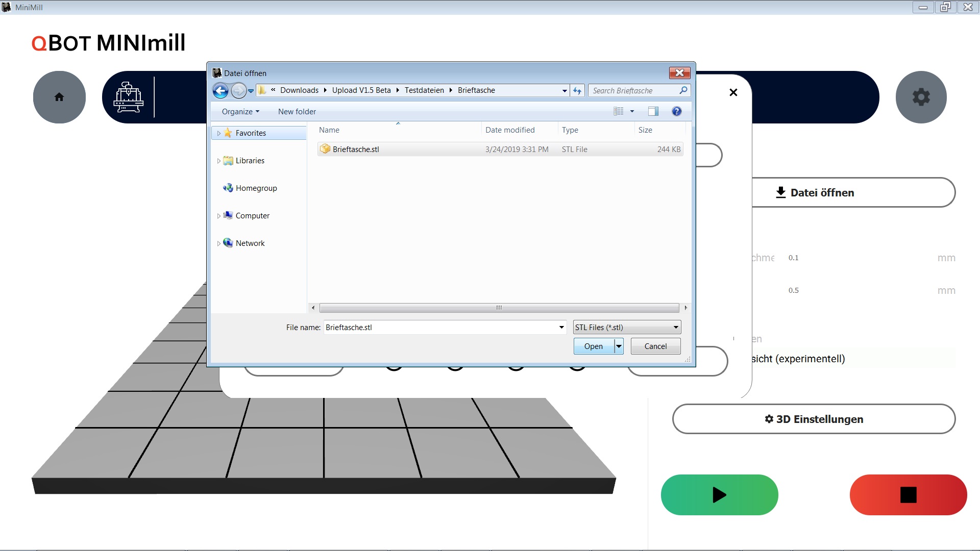Select Favorites in navigation pane
The image size is (980, 551).
(251, 133)
